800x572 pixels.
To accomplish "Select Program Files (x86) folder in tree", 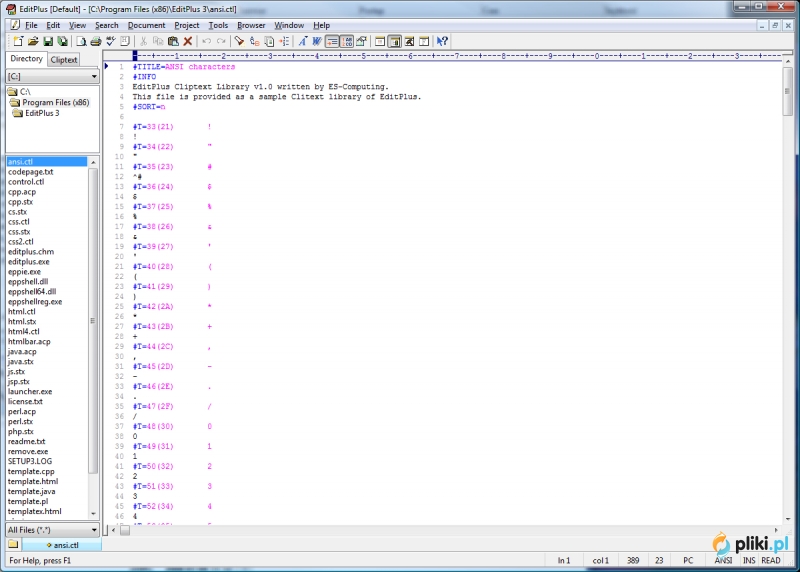I will click(x=50, y=103).
